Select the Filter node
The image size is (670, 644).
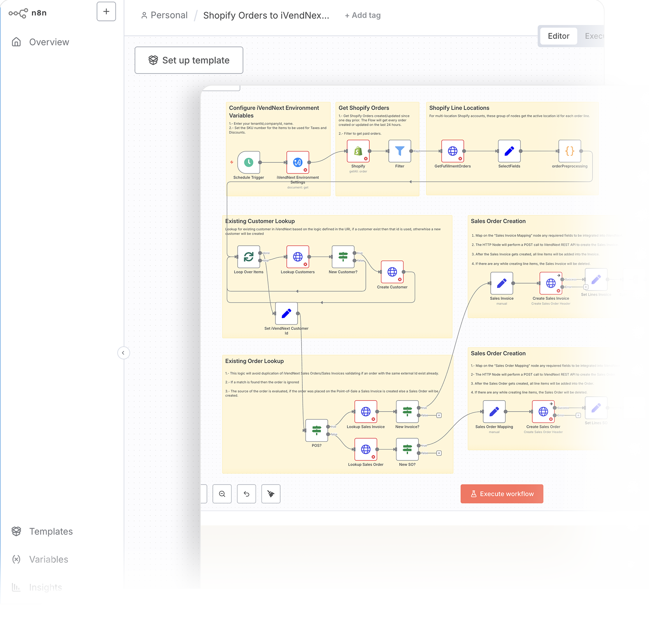coord(400,151)
